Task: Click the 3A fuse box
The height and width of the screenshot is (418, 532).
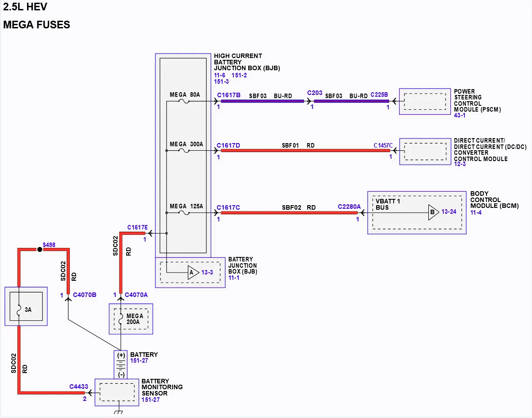Action: 26,306
